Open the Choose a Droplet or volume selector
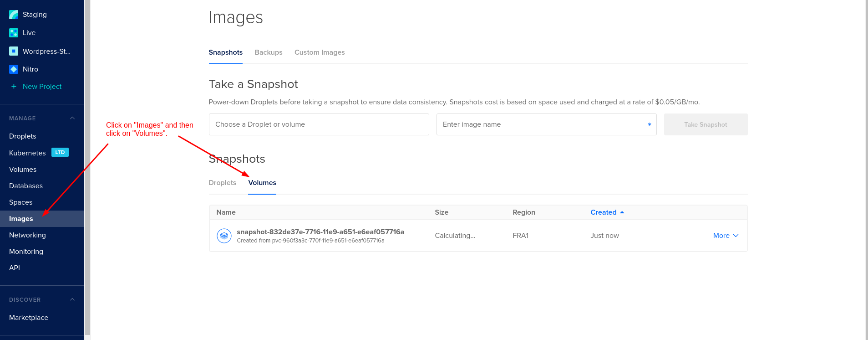The height and width of the screenshot is (340, 868). (x=319, y=124)
